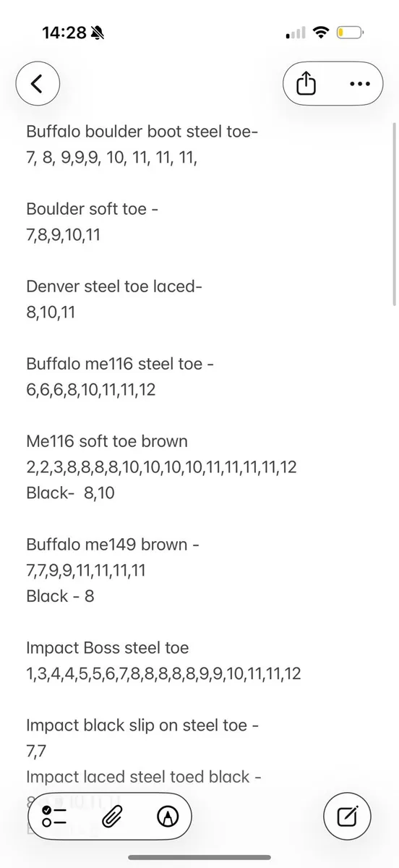Tap the checklist icon in bottom toolbar

54,817
